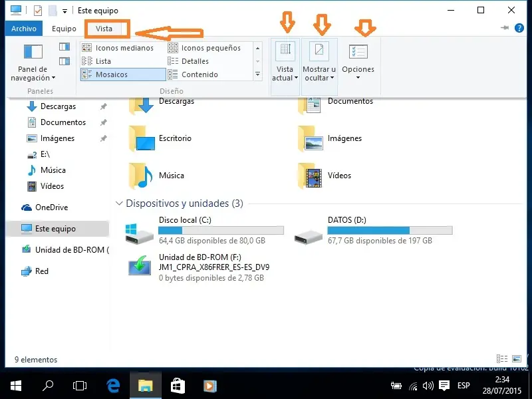This screenshot has height=399, width=532.
Task: Pin the ribbon open
Action: pyautogui.click(x=505, y=28)
